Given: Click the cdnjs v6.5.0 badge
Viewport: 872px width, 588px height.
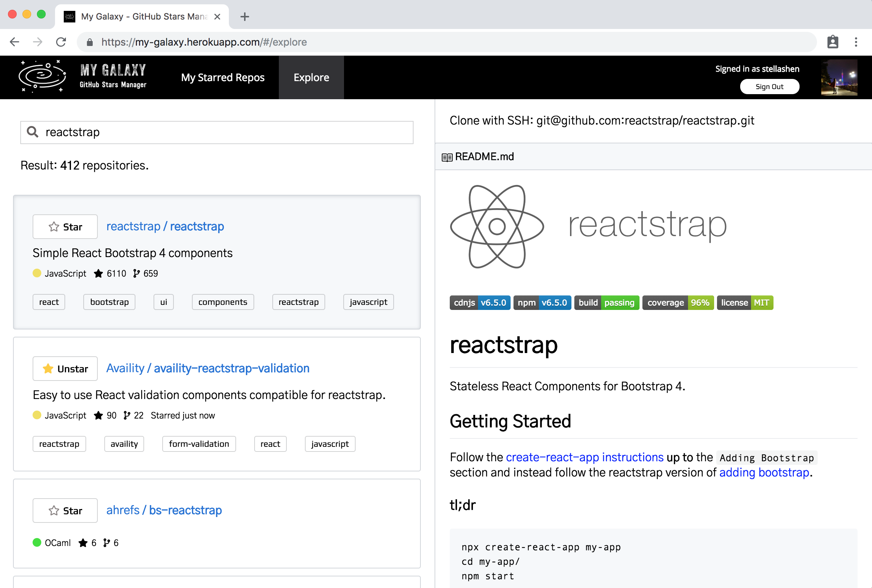Looking at the screenshot, I should pos(480,303).
